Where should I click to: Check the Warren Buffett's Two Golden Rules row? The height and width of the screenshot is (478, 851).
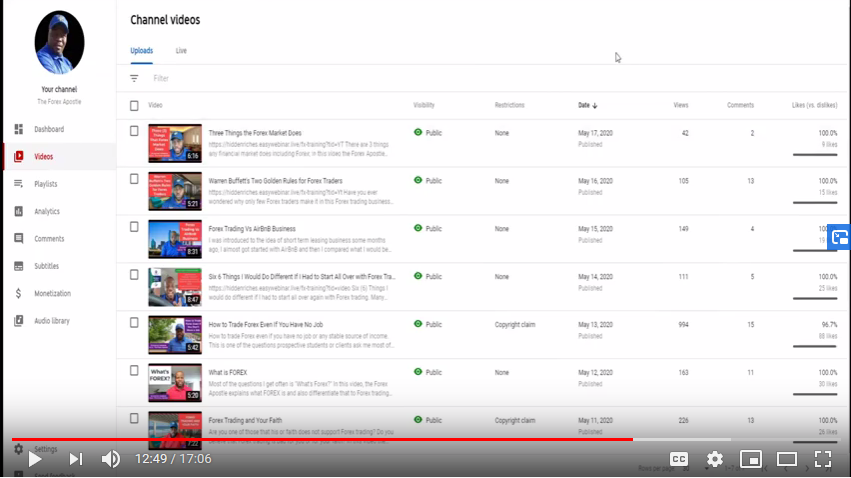134,179
